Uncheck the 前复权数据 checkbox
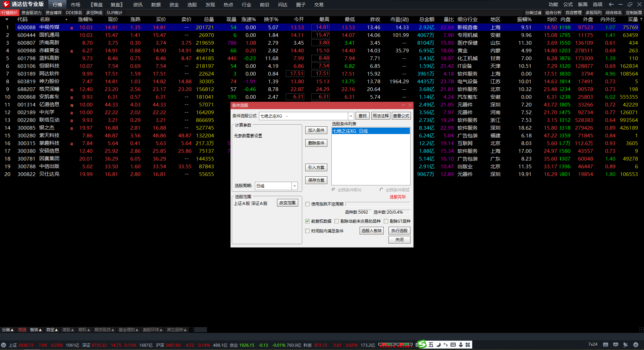Image resolution: width=644 pixels, height=350 pixels. (x=307, y=221)
